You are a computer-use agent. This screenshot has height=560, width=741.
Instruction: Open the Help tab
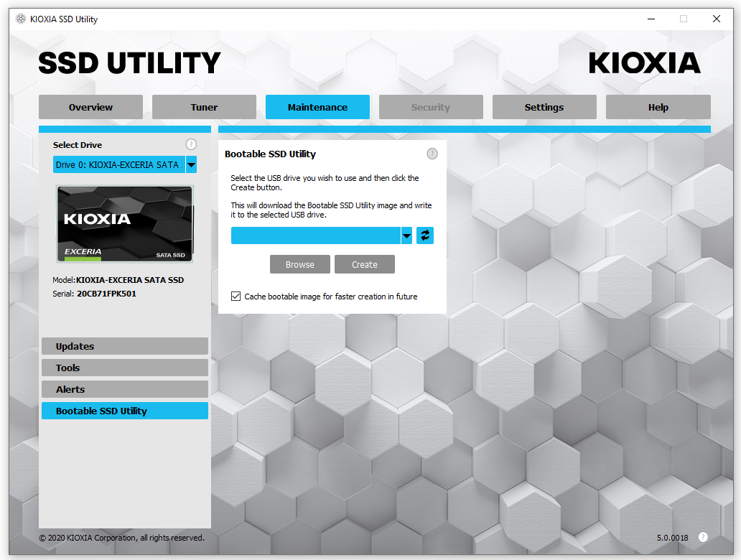(658, 107)
